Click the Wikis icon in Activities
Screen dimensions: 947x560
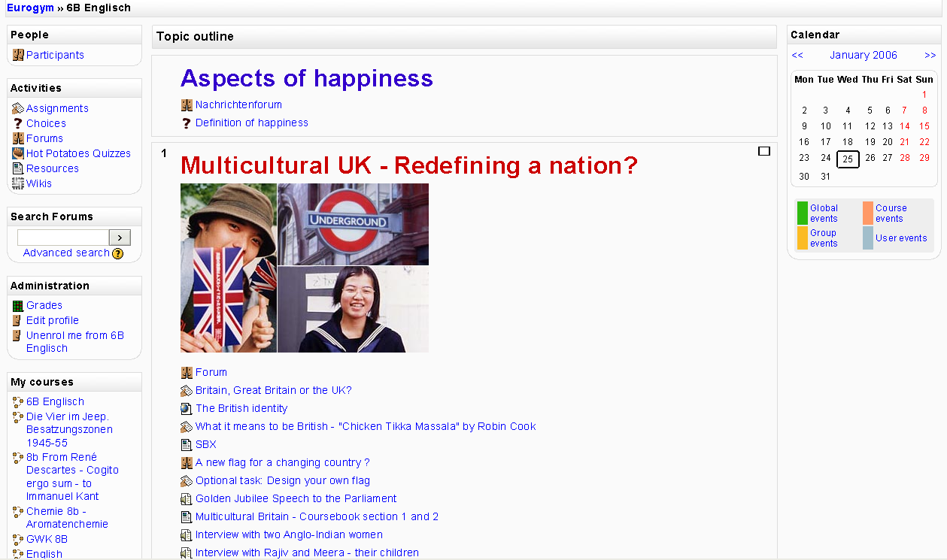pyautogui.click(x=18, y=183)
